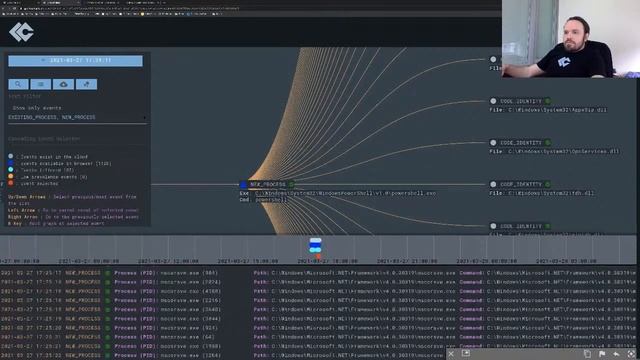Click the copy pages icon in bottom overlay bar

[587, 353]
